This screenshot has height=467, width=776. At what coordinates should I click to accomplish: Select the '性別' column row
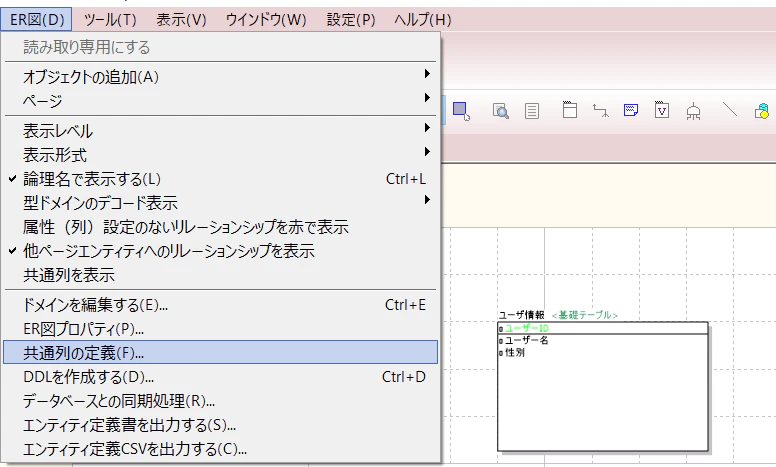(x=603, y=353)
